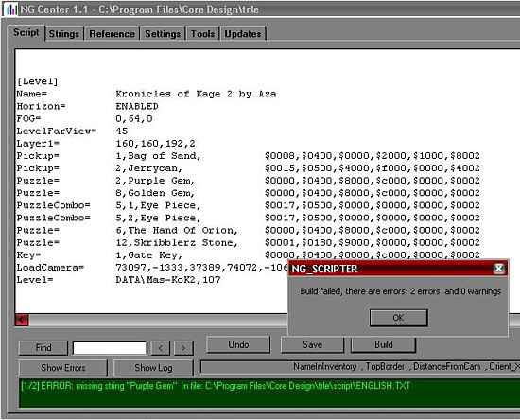Image resolution: width=520 pixels, height=420 pixels.
Task: Click the Bag of Sand pickup entry
Action: point(158,156)
